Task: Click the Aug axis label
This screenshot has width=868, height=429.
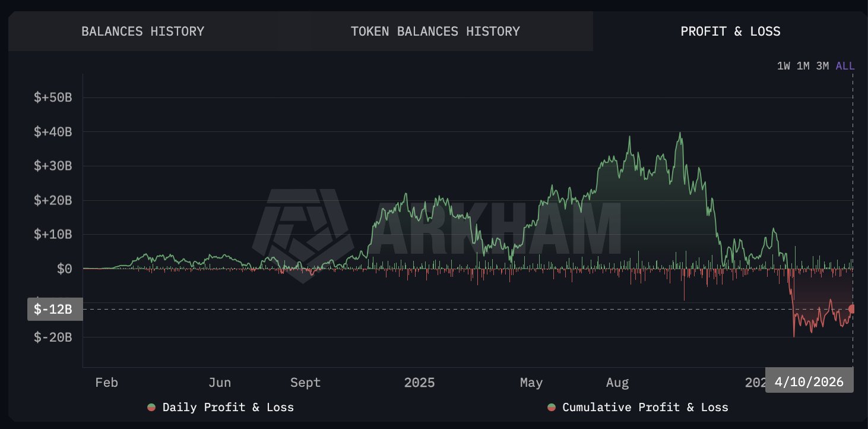Action: point(617,382)
